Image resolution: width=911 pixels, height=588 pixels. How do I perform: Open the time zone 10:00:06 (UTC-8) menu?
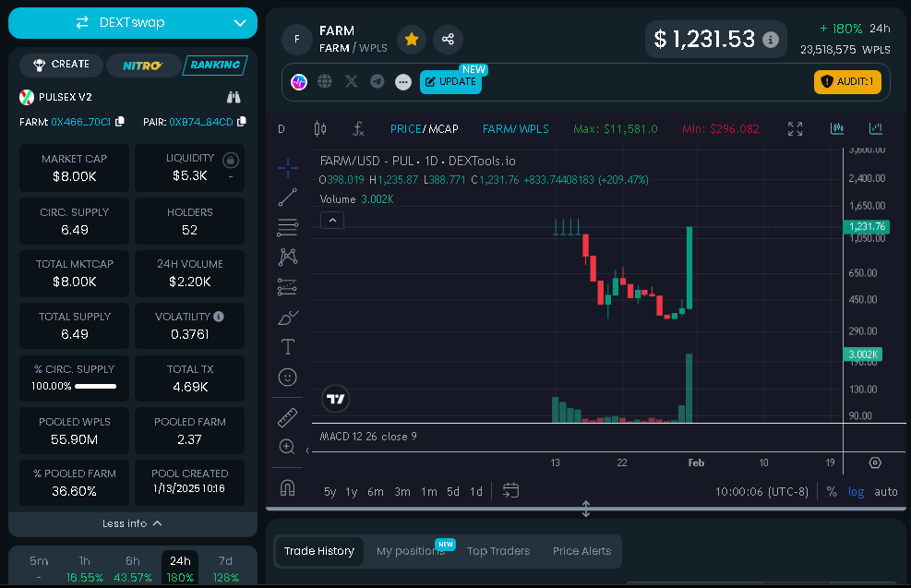point(761,492)
